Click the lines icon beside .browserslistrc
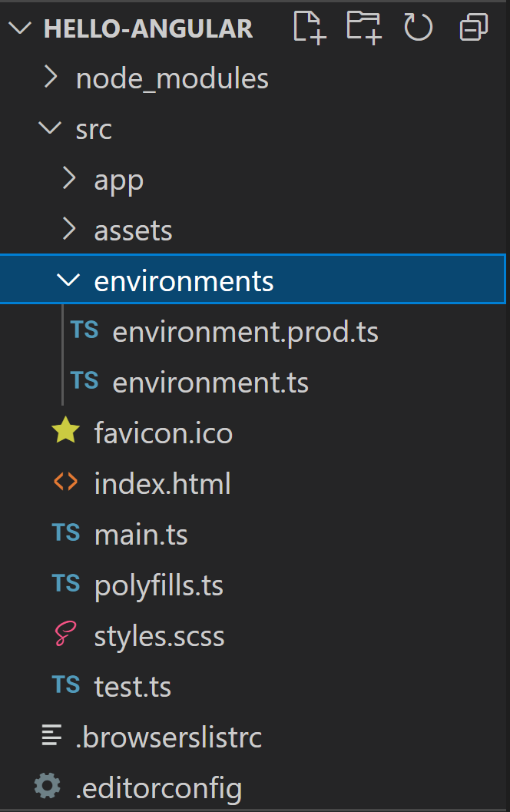510x812 pixels. coord(51,735)
